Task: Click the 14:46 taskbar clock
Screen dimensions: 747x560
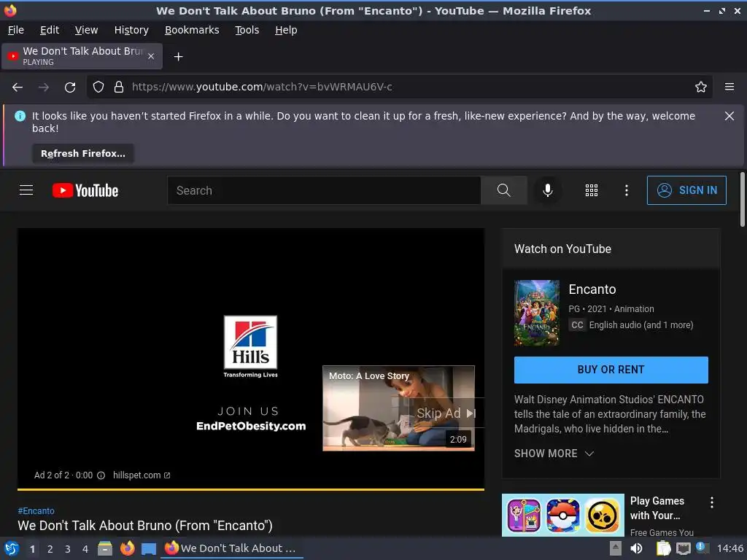Action: (x=729, y=548)
